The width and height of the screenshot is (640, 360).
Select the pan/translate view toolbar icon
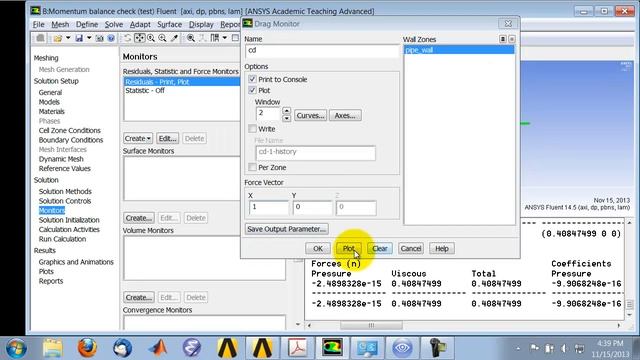click(140, 38)
